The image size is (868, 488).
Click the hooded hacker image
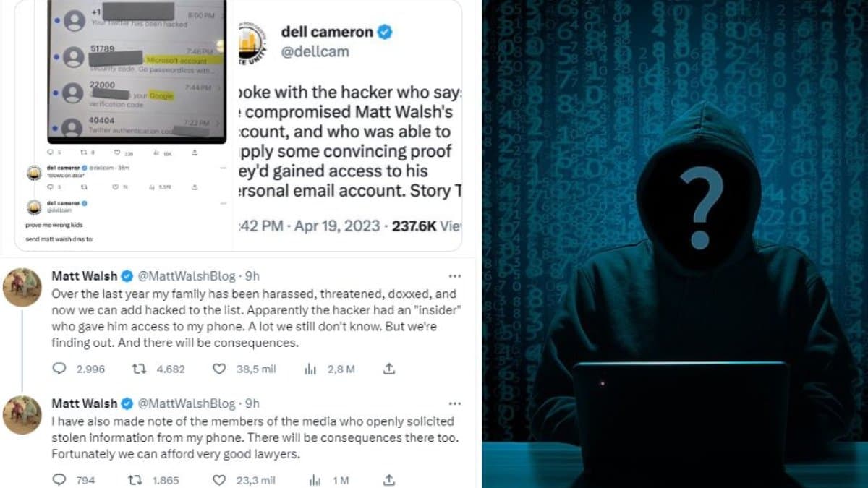click(x=675, y=244)
